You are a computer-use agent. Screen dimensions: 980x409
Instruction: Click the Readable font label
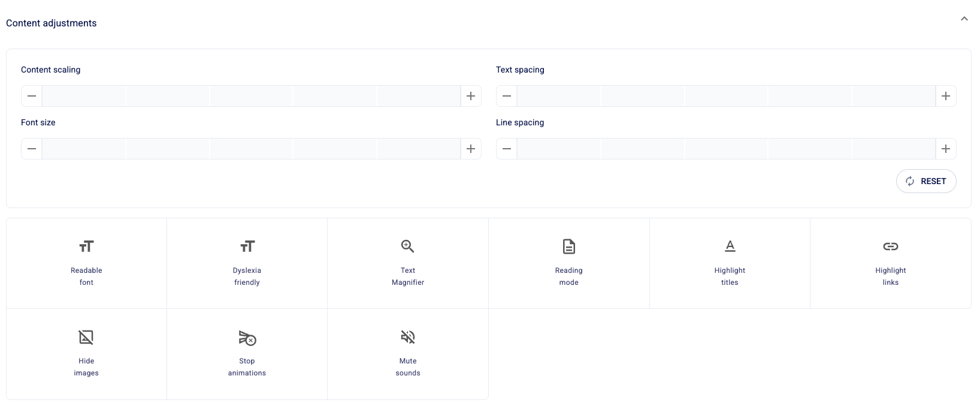[86, 276]
